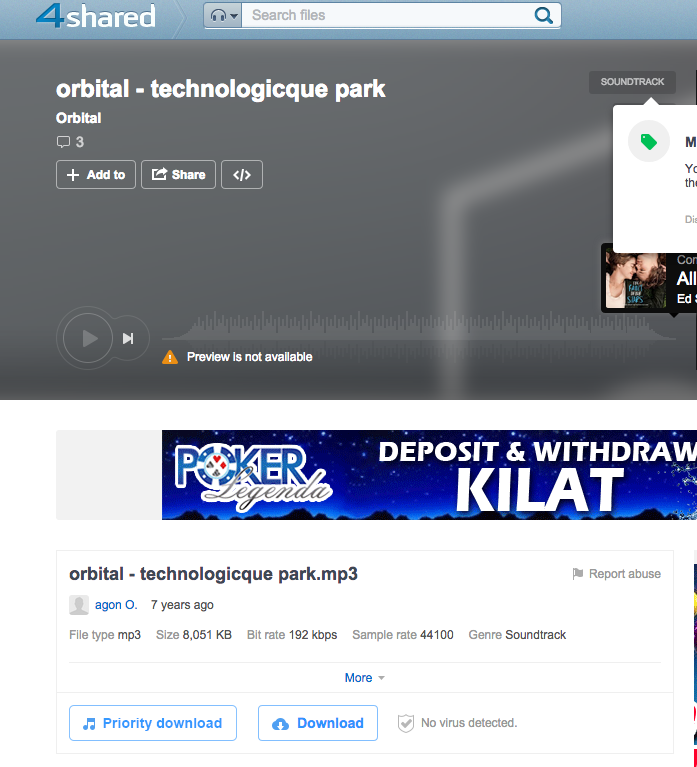The height and width of the screenshot is (767, 697).
Task: Click the green tag icon in popup
Action: 649,141
